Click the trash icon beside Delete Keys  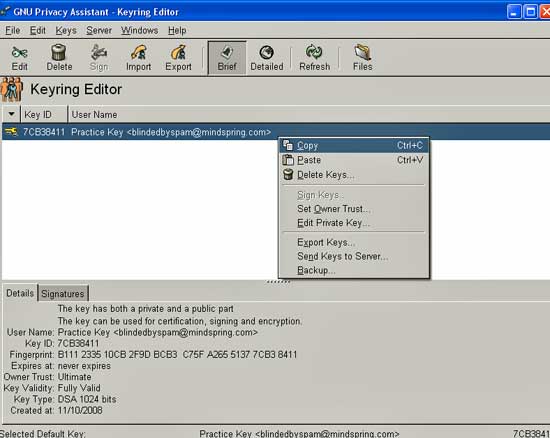pyautogui.click(x=288, y=174)
